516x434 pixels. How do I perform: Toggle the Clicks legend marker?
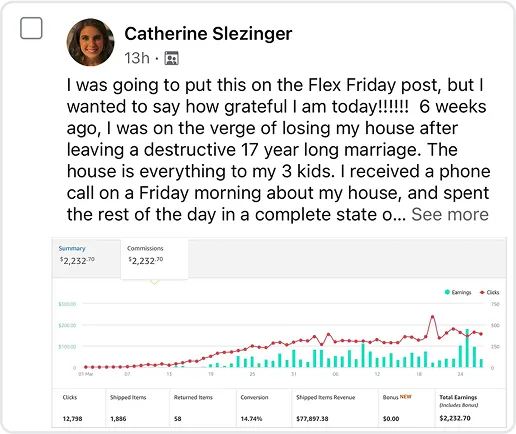point(482,292)
